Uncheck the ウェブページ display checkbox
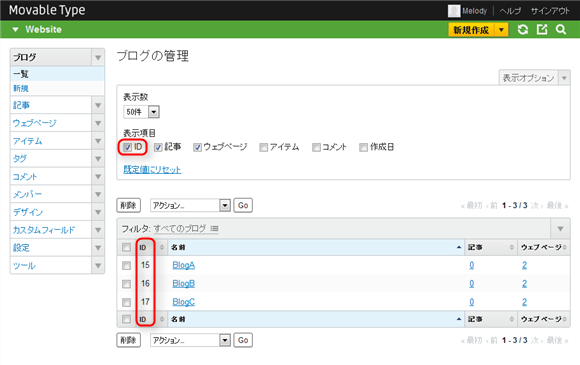 pos(197,147)
